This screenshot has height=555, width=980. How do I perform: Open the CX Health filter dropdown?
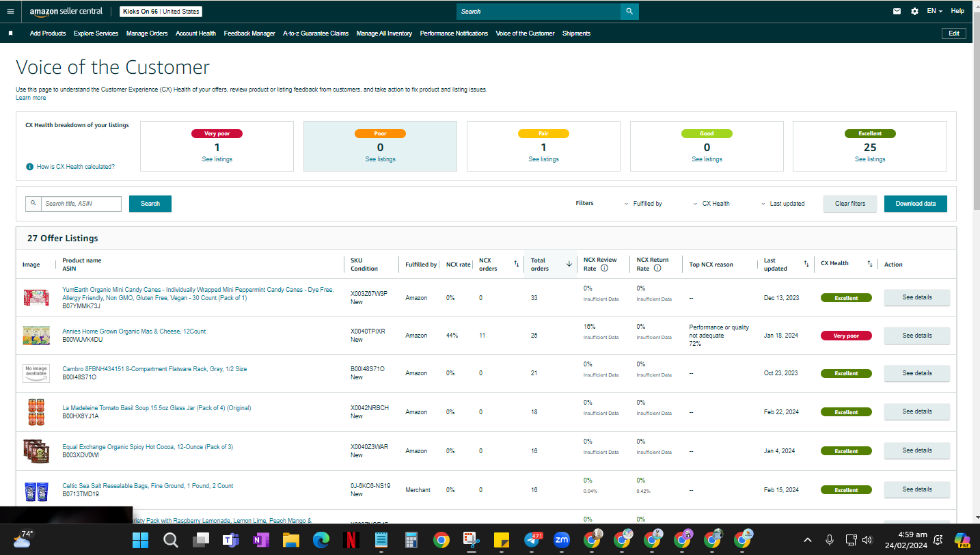[x=711, y=204]
